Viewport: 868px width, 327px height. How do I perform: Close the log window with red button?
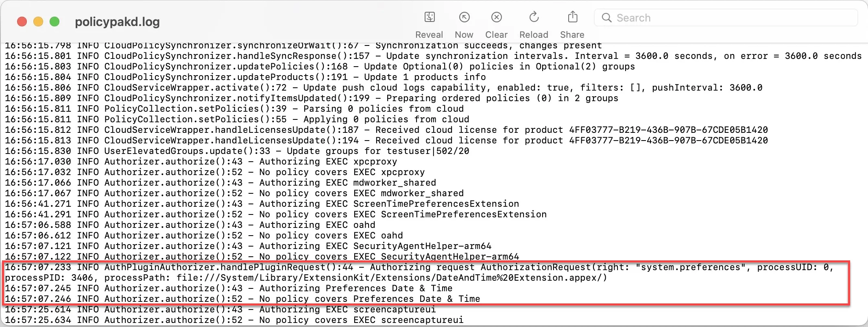click(x=22, y=22)
